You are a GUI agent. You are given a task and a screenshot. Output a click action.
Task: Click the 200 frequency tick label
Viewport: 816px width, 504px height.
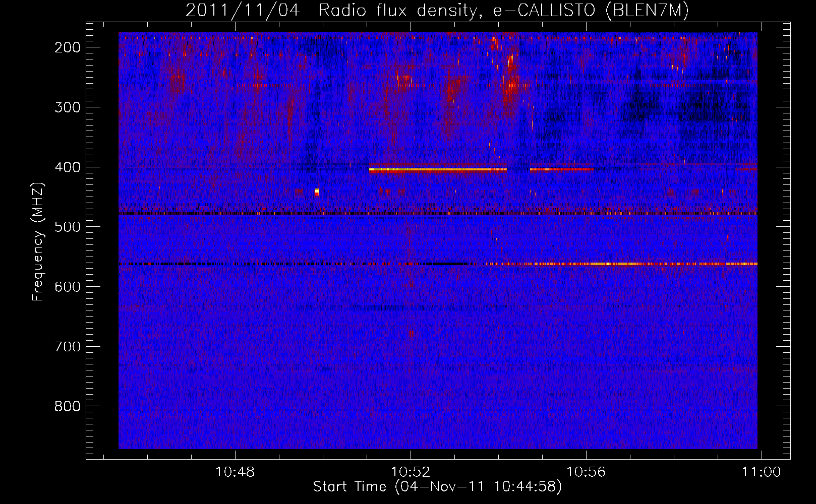click(x=67, y=47)
